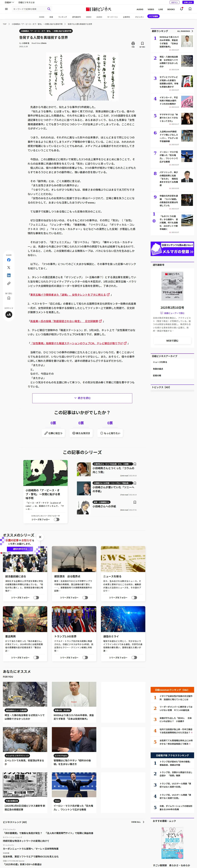
Task: Click the 日経ビジネスとは top link
Action: pyautogui.click(x=27, y=2)
